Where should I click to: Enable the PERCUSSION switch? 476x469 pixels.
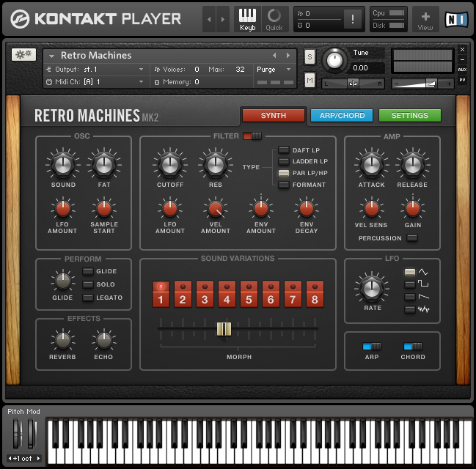[412, 238]
